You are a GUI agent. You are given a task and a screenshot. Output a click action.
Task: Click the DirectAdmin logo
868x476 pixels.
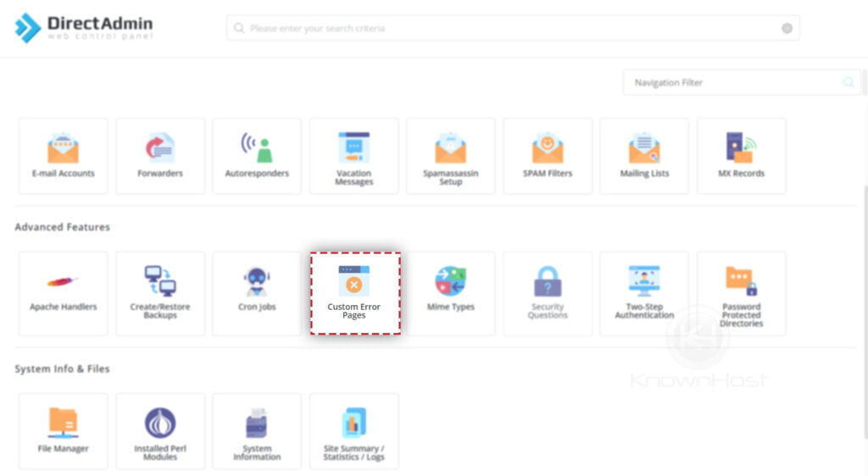pyautogui.click(x=84, y=28)
